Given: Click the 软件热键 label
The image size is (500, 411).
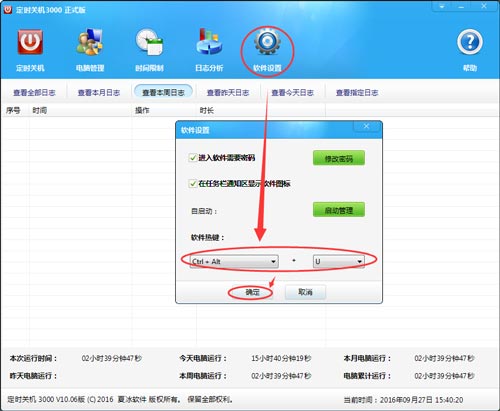Looking at the screenshot, I should pyautogui.click(x=207, y=237).
